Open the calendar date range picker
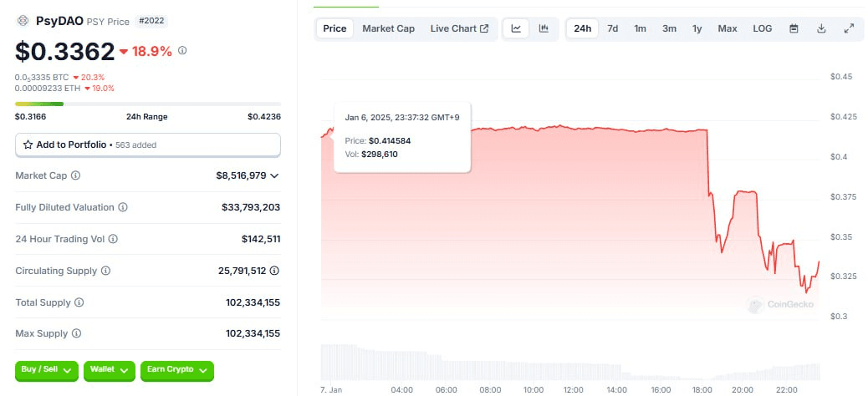This screenshot has width=868, height=396. click(794, 28)
